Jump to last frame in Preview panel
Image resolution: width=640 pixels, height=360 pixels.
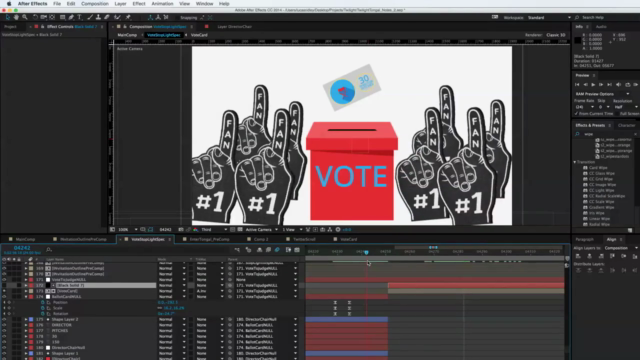click(x=609, y=84)
